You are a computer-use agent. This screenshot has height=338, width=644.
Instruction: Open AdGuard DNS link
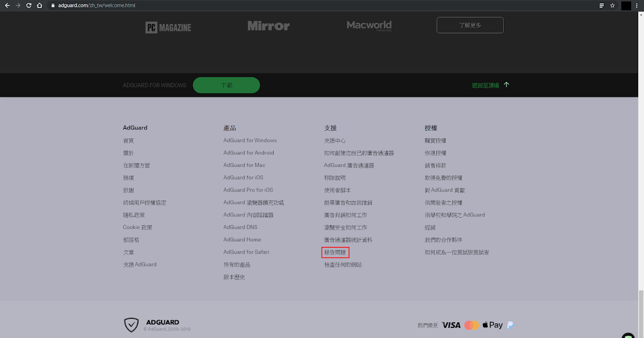(x=240, y=227)
